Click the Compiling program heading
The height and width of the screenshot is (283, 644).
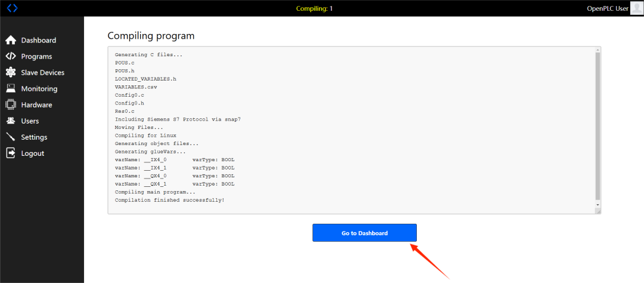click(151, 36)
